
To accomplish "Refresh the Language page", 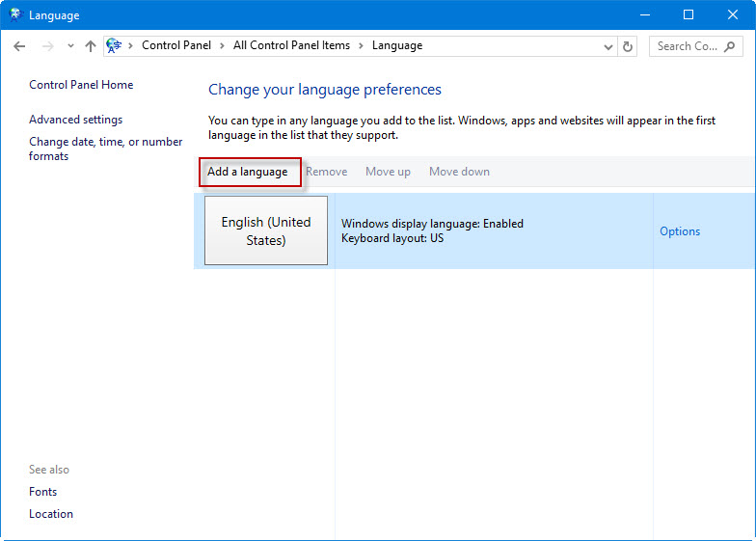I will tap(627, 46).
